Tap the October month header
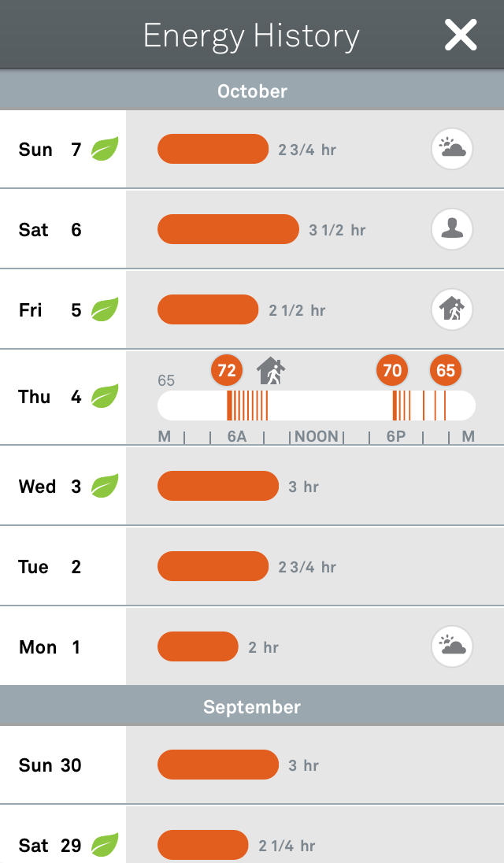The image size is (504, 863). 252,91
